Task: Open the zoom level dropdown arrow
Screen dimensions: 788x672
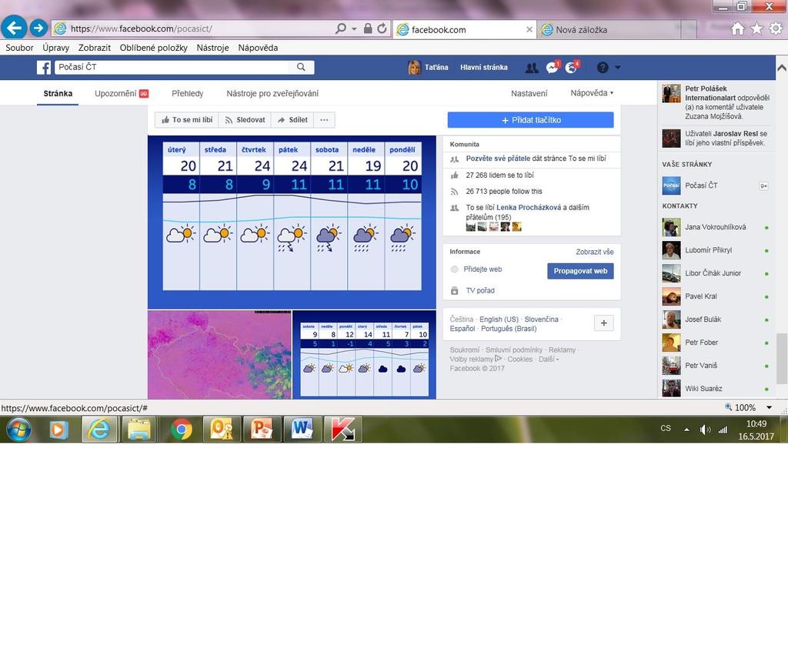Action: click(769, 408)
